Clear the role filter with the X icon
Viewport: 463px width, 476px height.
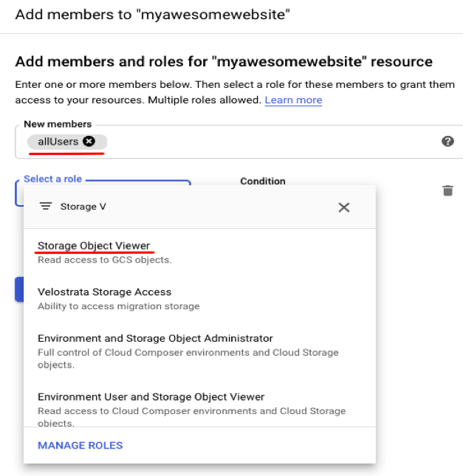pyautogui.click(x=343, y=207)
